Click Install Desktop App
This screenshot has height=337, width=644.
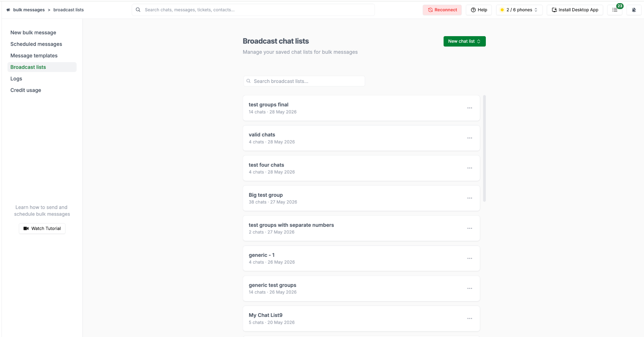pyautogui.click(x=575, y=10)
